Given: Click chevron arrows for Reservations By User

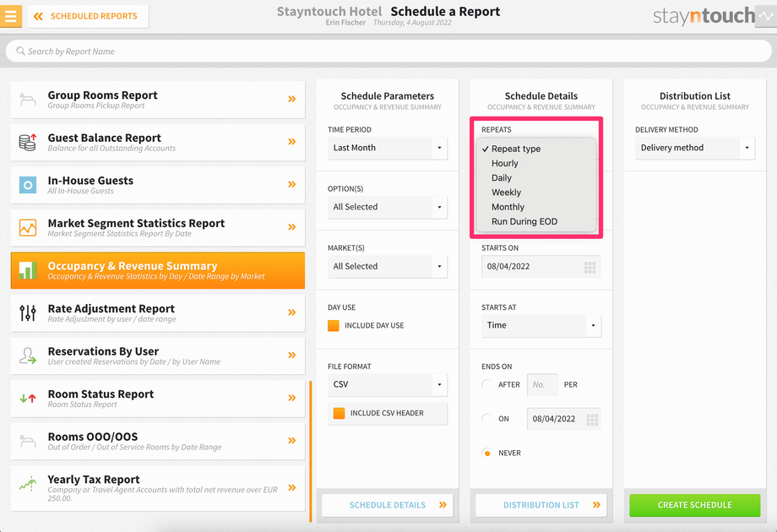Looking at the screenshot, I should (292, 355).
